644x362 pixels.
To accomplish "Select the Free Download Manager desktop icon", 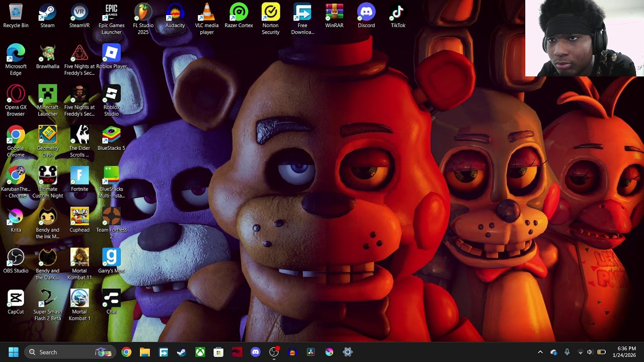I will point(302,20).
